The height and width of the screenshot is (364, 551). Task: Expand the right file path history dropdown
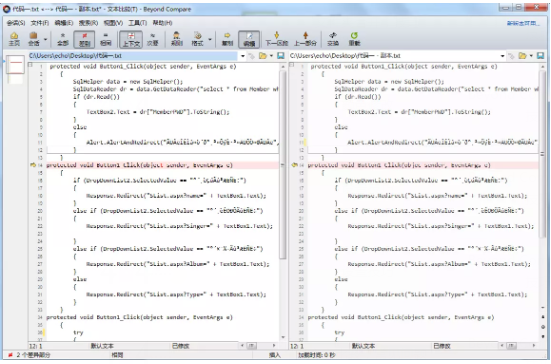coord(502,56)
